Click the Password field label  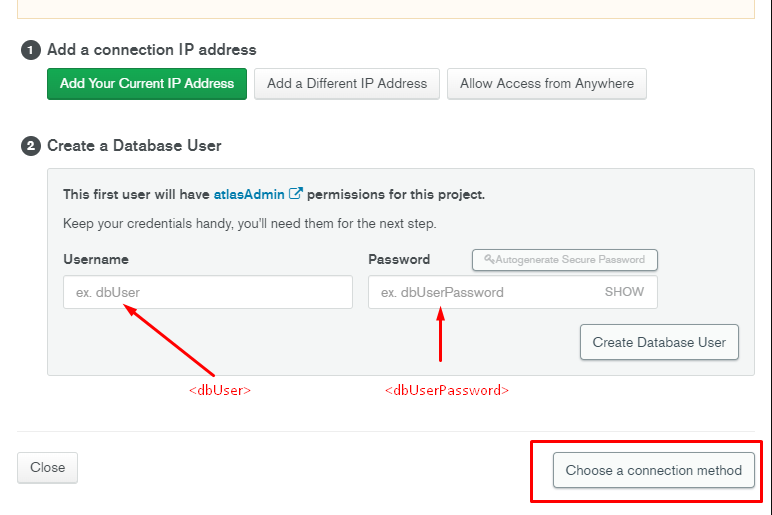(399, 259)
